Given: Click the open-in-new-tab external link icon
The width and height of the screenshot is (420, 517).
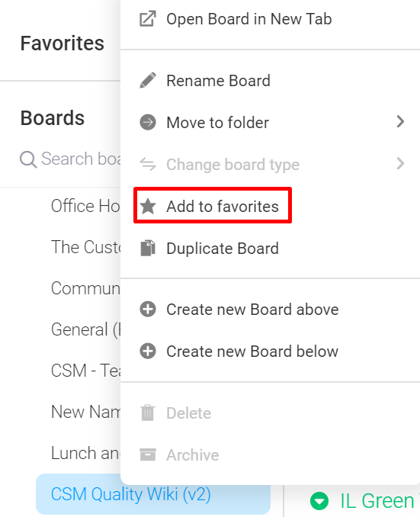Looking at the screenshot, I should 147,19.
